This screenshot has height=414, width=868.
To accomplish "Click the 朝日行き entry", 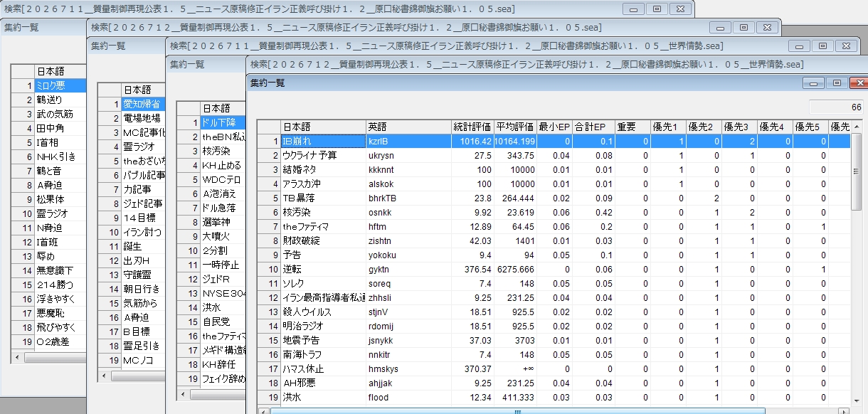I will click(x=143, y=289).
